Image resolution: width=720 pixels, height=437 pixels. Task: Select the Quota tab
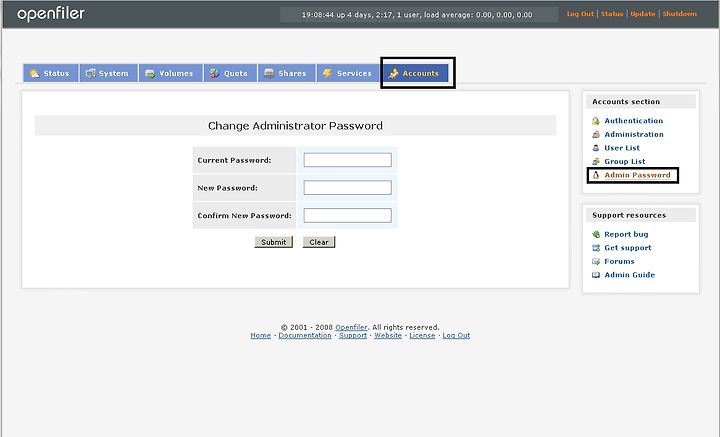click(230, 73)
